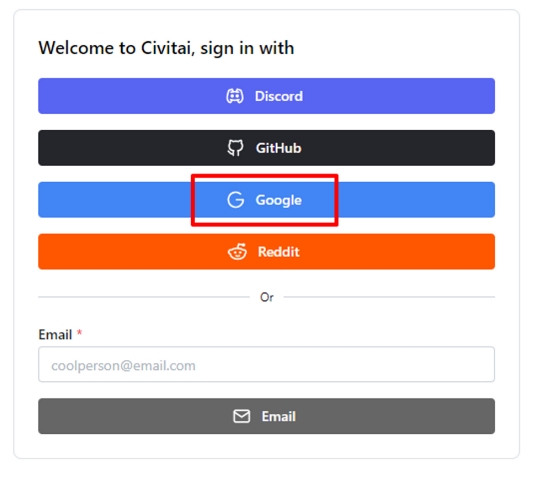The image size is (548, 491).
Task: Click the red required asterisk
Action: click(79, 332)
